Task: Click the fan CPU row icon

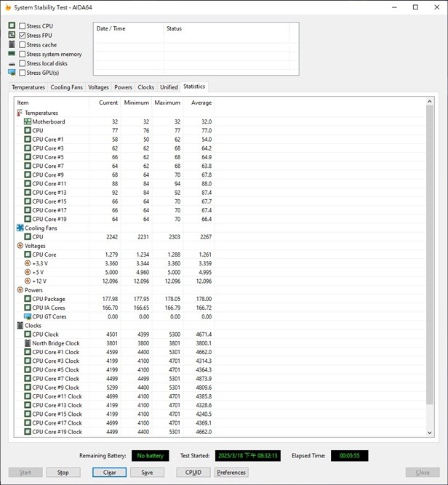Action: click(x=28, y=236)
